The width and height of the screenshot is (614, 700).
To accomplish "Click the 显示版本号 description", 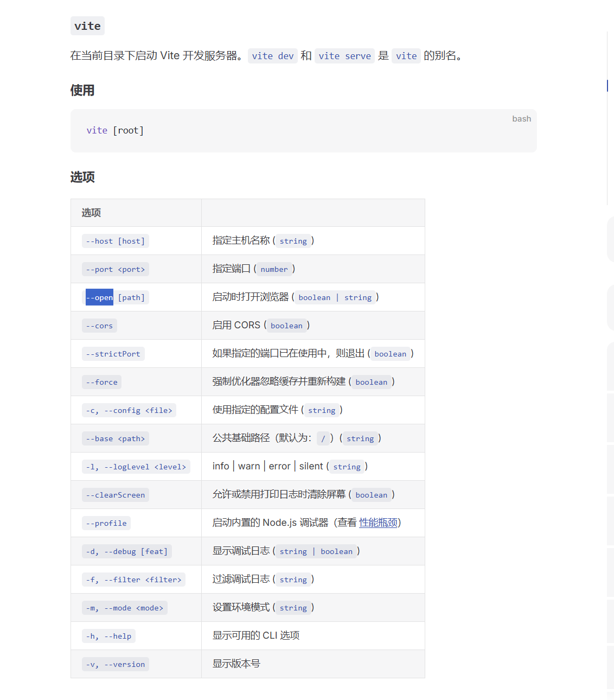I will click(236, 664).
